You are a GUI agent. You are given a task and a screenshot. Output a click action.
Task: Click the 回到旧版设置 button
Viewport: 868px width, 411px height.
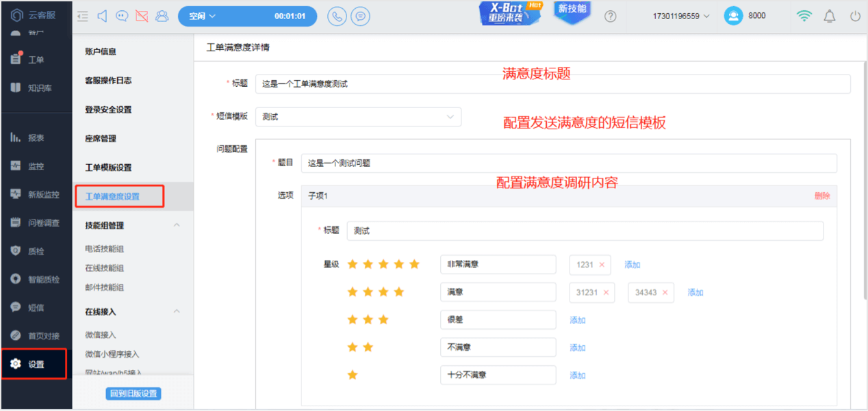tap(133, 393)
